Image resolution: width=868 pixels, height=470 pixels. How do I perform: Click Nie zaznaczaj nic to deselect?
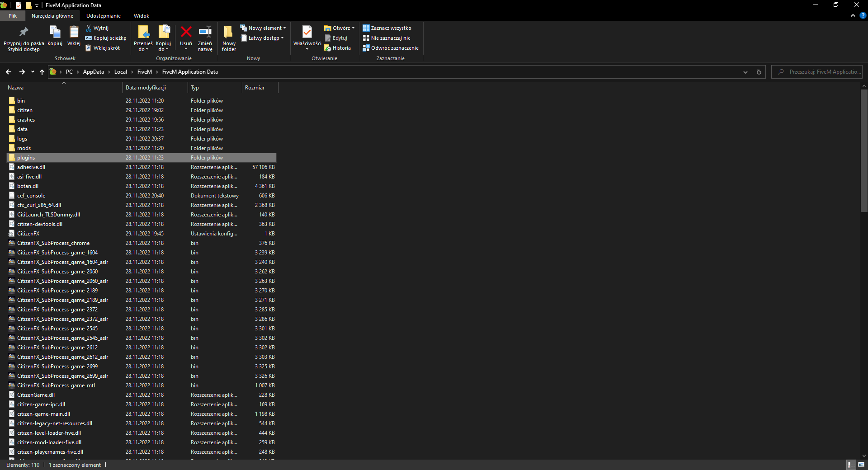coord(387,38)
